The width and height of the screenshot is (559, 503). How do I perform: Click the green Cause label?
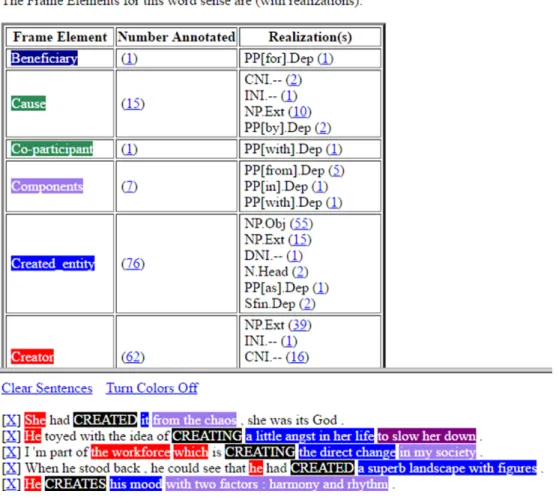point(29,103)
